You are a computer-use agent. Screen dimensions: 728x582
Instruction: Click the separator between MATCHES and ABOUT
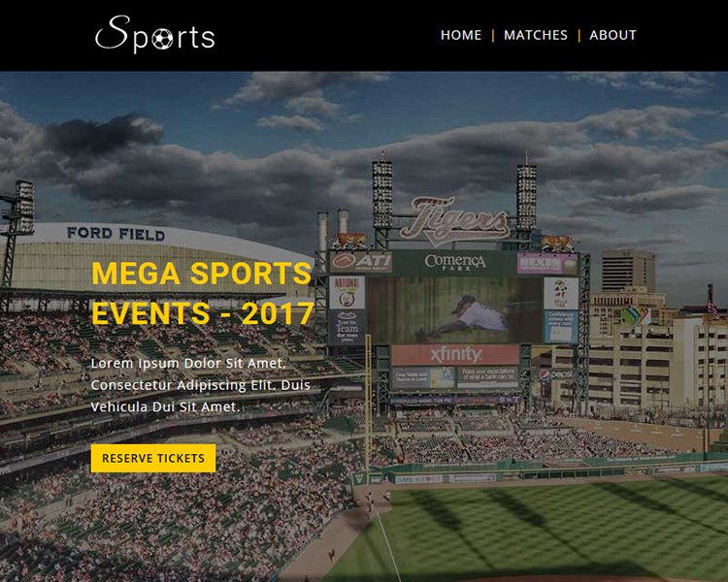(x=579, y=35)
